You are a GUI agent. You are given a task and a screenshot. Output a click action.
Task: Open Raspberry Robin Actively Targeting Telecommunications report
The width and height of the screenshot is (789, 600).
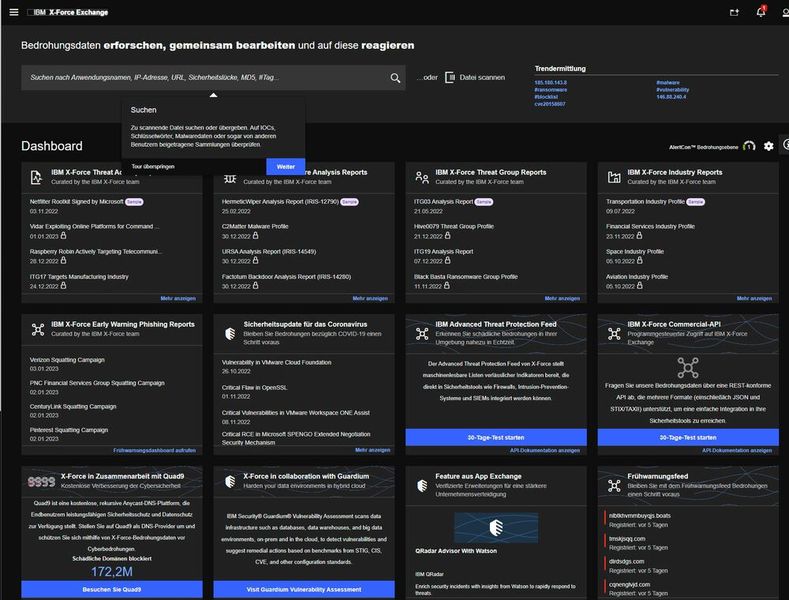click(96, 252)
